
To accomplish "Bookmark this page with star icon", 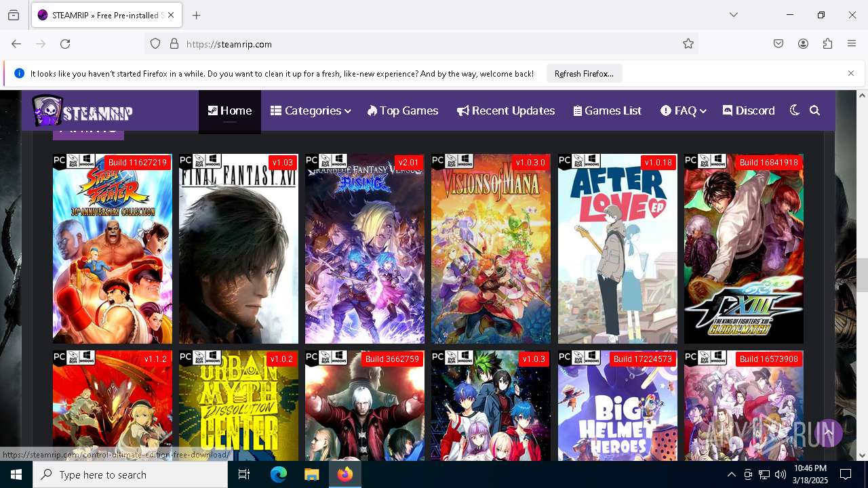I will click(x=688, y=44).
